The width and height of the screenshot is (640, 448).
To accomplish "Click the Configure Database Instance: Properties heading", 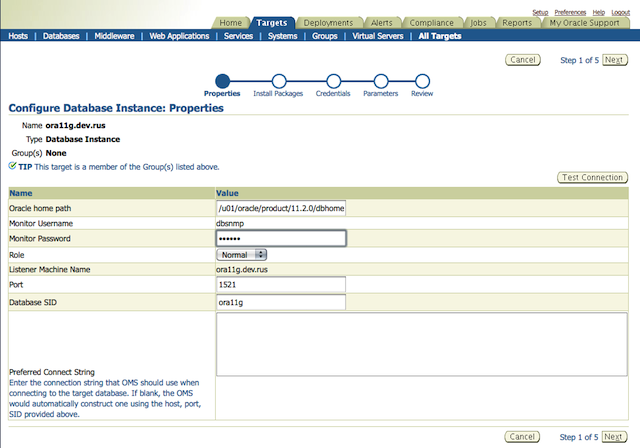I will (116, 108).
